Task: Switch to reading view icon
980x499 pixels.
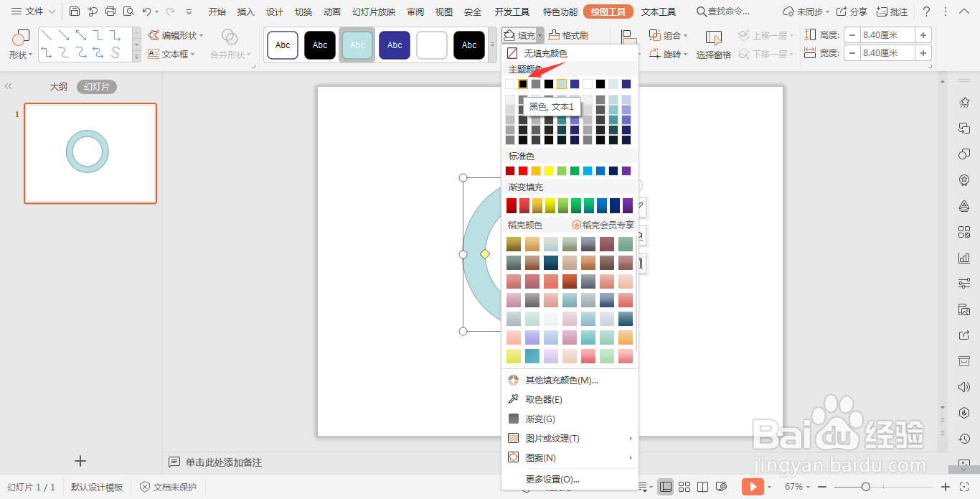Action: click(703, 487)
